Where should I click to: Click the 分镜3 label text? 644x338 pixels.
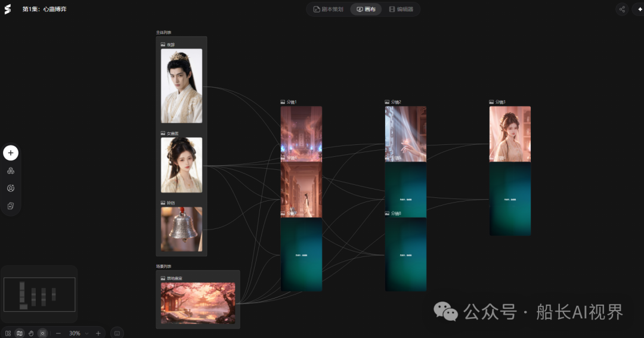(x=500, y=102)
